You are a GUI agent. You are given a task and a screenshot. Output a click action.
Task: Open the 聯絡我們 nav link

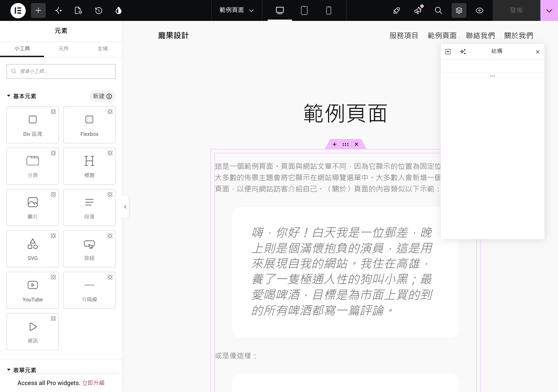point(480,36)
